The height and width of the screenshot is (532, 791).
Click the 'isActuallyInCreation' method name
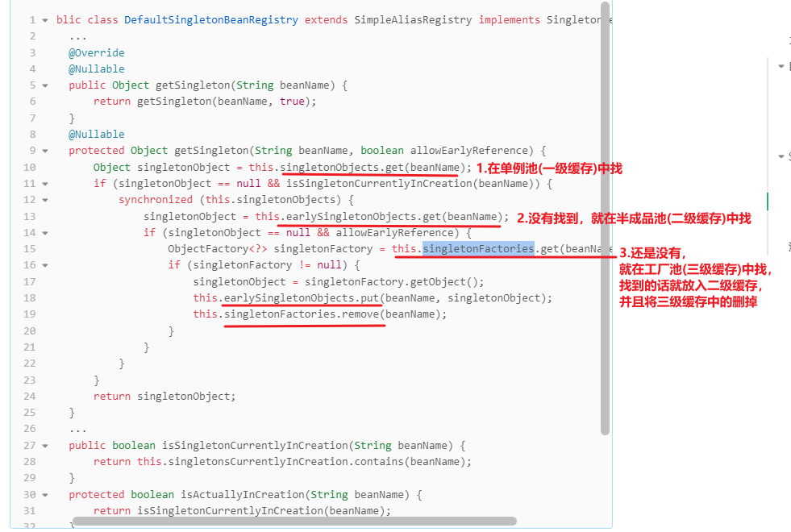pyautogui.click(x=242, y=495)
